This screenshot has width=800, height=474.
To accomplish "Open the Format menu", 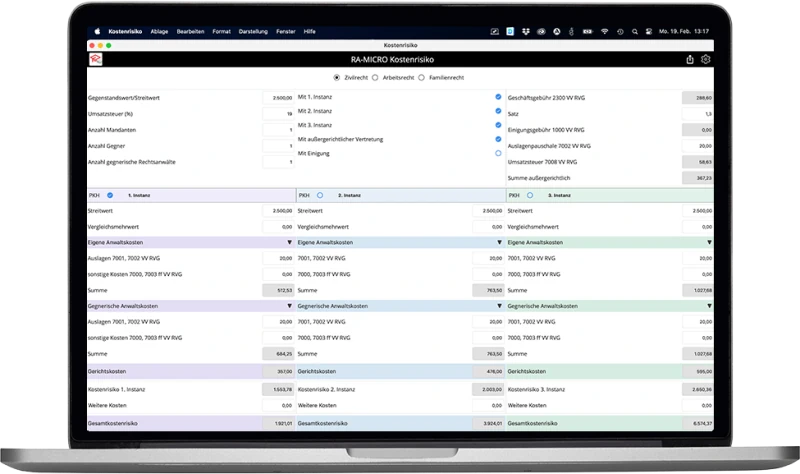I will tap(221, 31).
